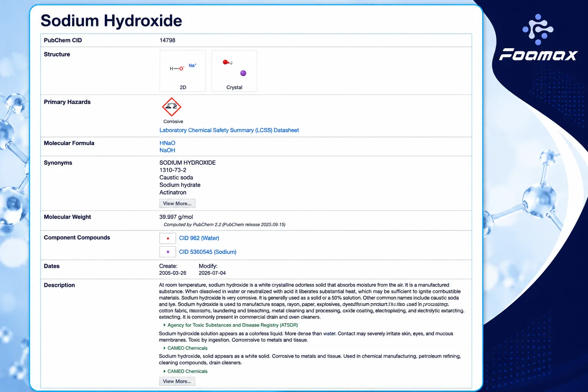Image resolution: width=588 pixels, height=392 pixels.
Task: Click the Water compound thumbnail icon
Action: pyautogui.click(x=168, y=238)
